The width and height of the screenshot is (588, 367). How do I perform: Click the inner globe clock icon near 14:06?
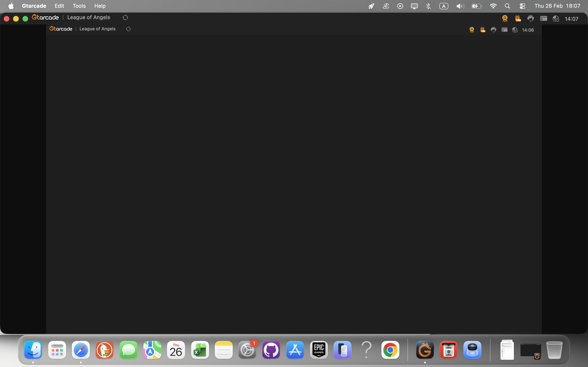(515, 30)
